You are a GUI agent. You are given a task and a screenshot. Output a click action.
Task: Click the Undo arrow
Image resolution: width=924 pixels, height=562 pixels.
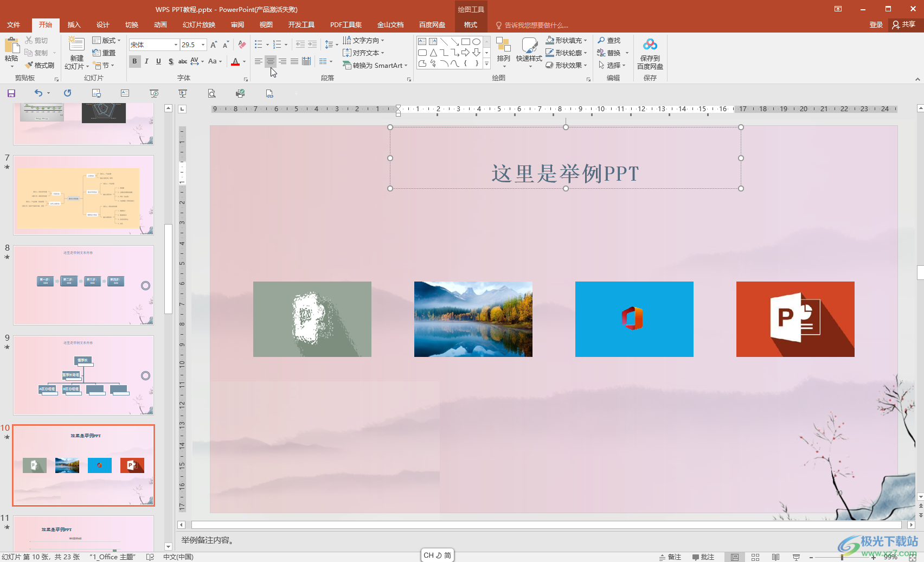(x=38, y=93)
